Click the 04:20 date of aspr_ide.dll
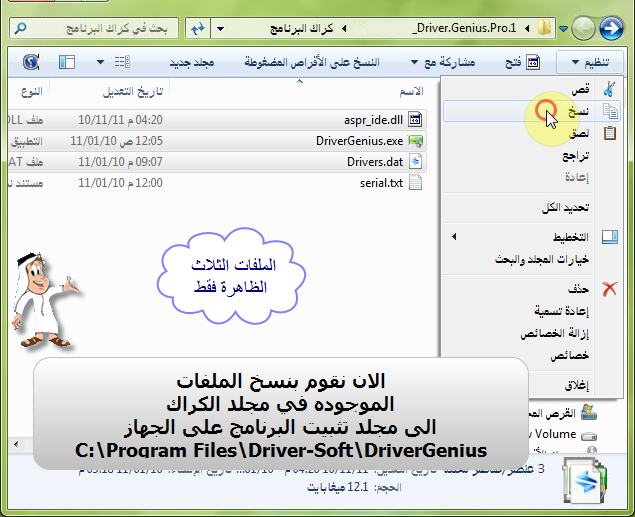 [120, 120]
